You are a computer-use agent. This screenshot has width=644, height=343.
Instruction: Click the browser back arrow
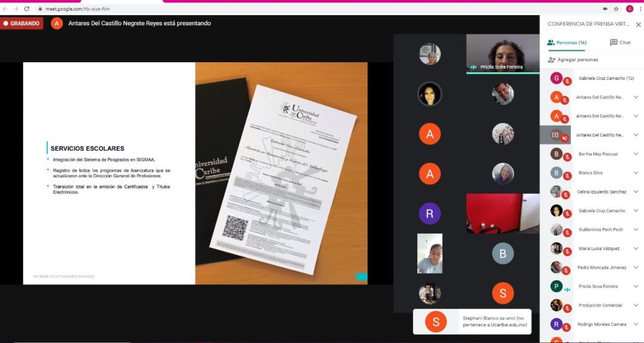click(6, 9)
